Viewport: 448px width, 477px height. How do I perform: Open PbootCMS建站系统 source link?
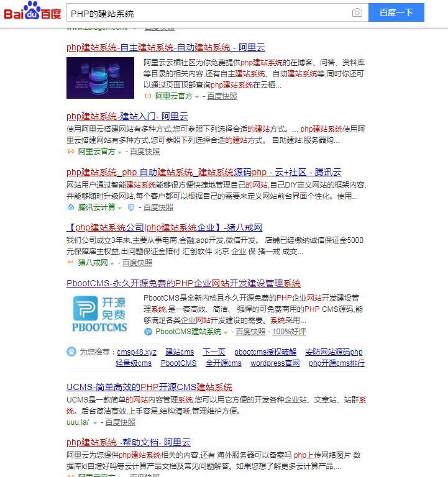click(x=188, y=332)
